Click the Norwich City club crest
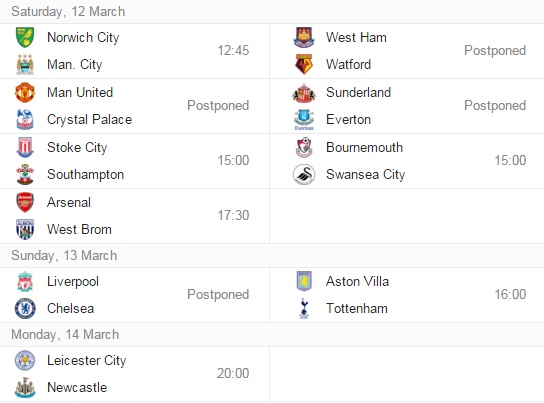The height and width of the screenshot is (403, 544). 25,37
